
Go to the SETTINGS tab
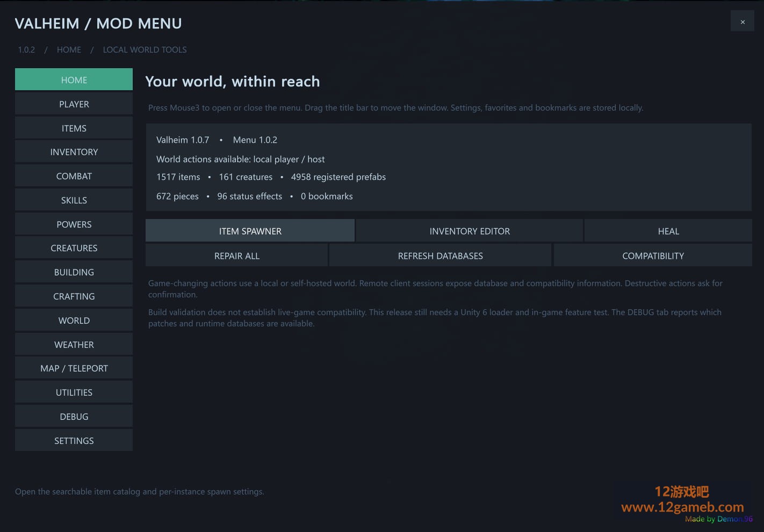coord(74,441)
